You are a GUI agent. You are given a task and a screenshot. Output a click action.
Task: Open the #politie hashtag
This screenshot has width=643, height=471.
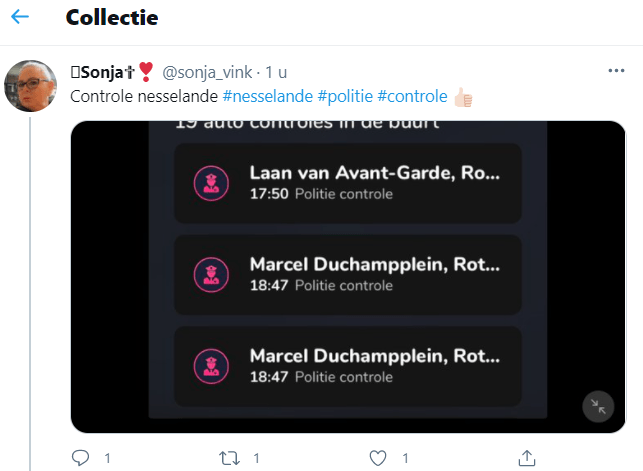345,96
